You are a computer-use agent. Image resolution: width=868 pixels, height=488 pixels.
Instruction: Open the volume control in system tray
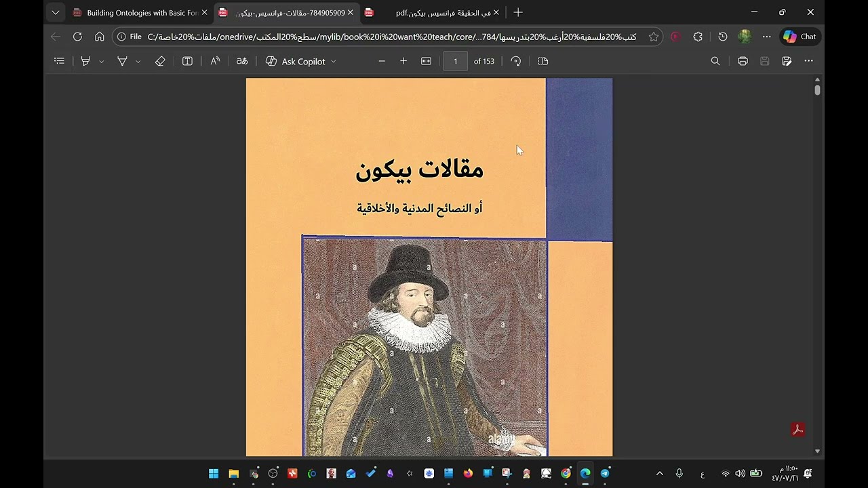[x=740, y=474]
